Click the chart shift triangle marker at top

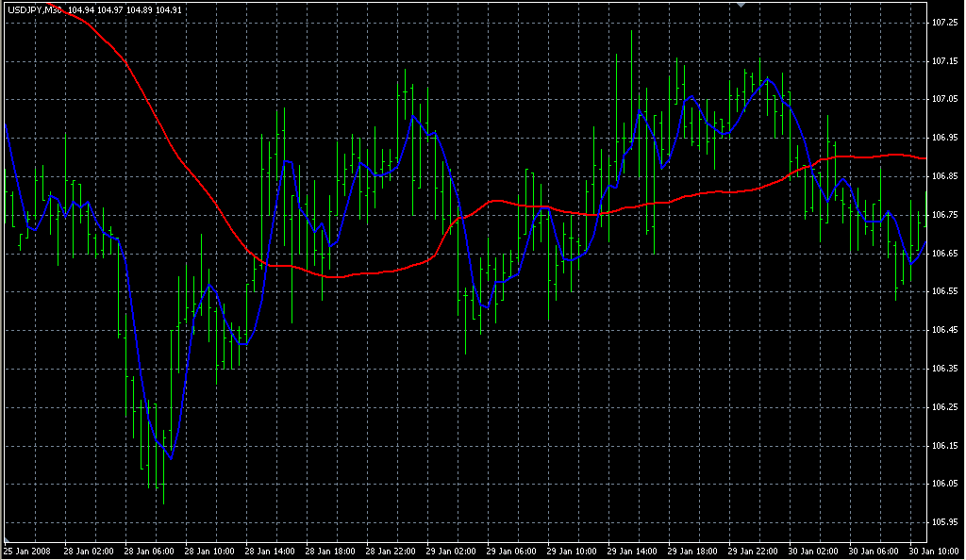click(x=741, y=5)
